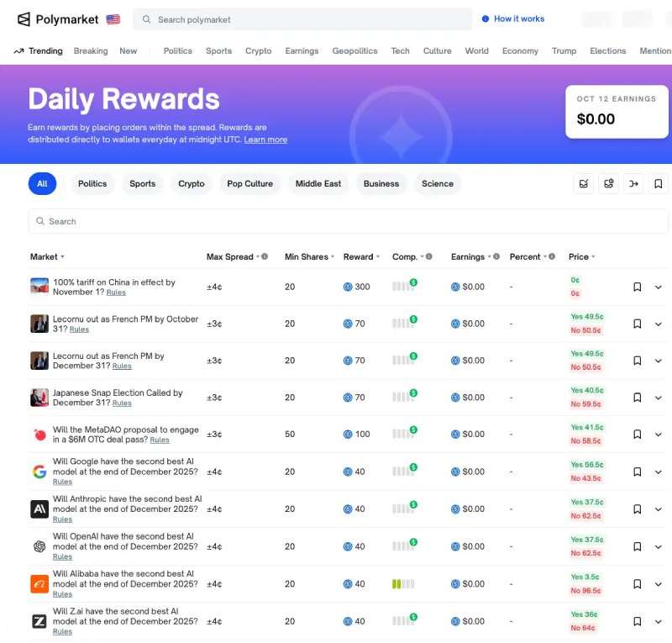Screen dimensions: 672x643
Task: Expand the Japanese Snap Election row
Action: pos(659,398)
